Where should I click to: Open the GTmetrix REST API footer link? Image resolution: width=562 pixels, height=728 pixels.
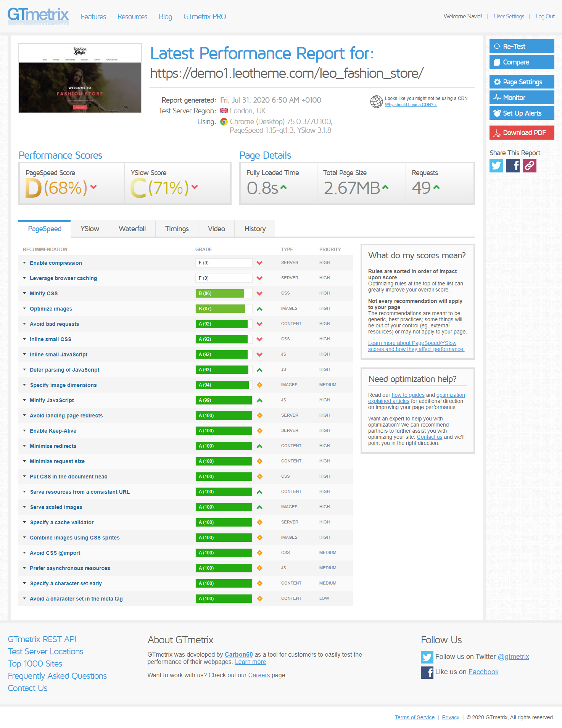pyautogui.click(x=42, y=639)
